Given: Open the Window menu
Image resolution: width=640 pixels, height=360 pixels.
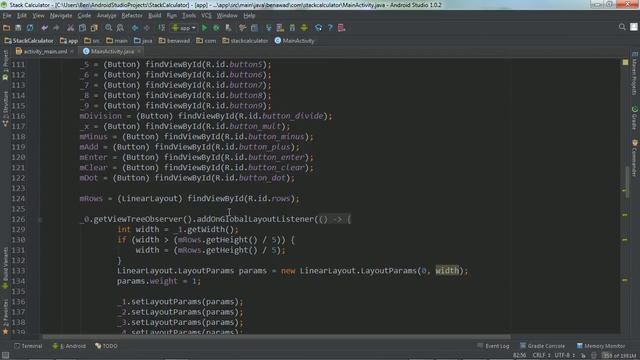Looking at the screenshot, I should click(227, 16).
